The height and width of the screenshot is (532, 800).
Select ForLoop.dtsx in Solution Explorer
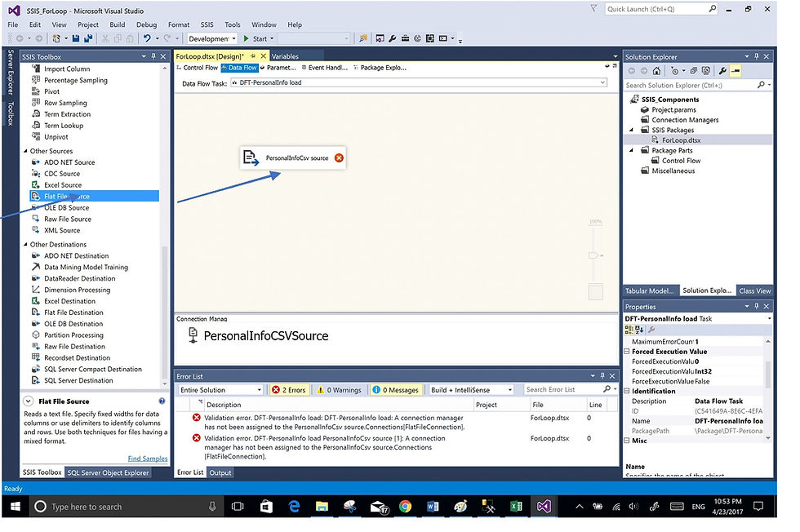[x=681, y=140]
